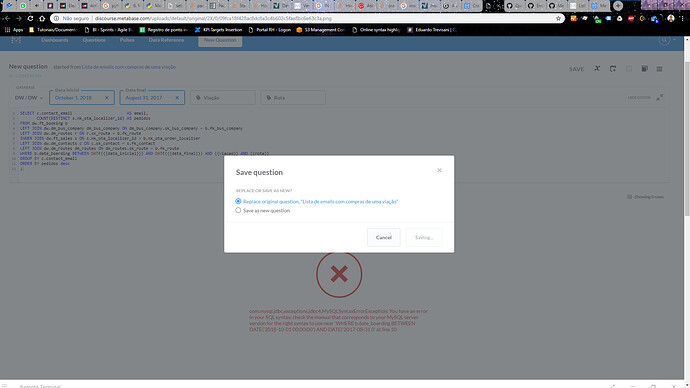Click the orange extension icon after bookmark star
This screenshot has width=690, height=388.
[574, 18]
